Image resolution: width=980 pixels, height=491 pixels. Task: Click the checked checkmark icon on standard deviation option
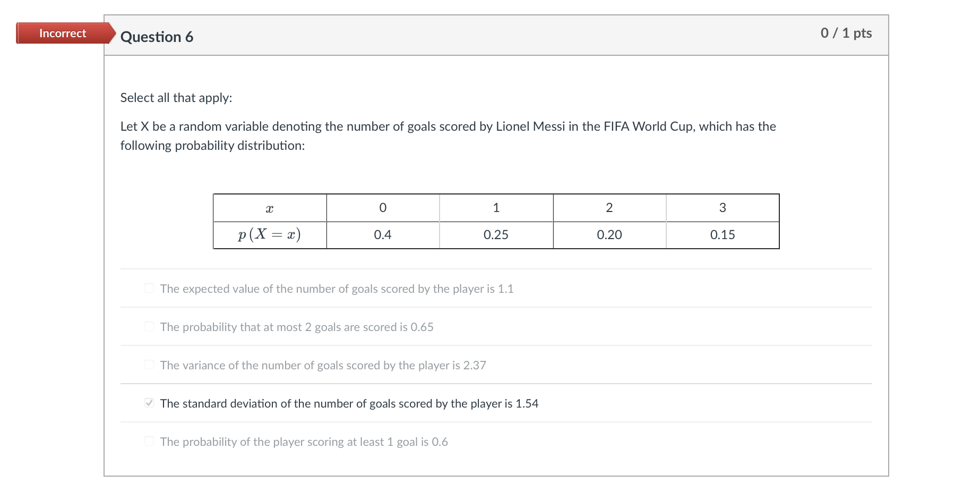coord(149,403)
